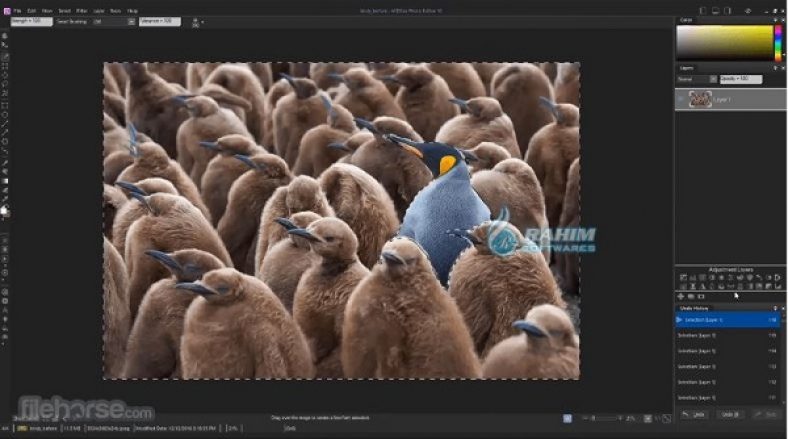Open the Select menu
The width and height of the screenshot is (788, 439).
pyautogui.click(x=64, y=11)
